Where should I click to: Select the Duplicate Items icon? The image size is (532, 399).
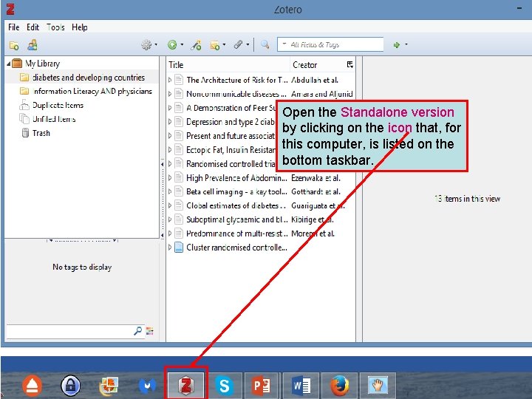click(24, 105)
